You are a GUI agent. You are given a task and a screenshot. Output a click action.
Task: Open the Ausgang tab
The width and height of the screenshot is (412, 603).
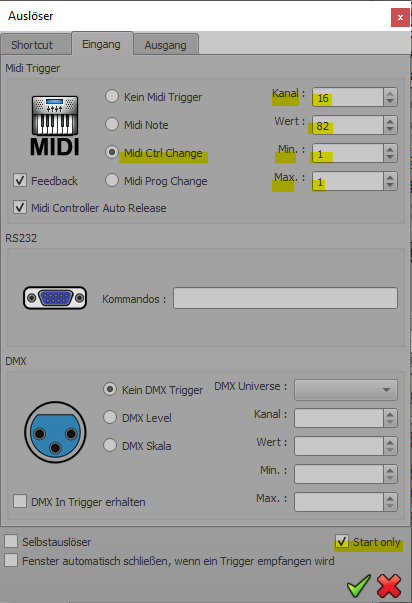[166, 45]
